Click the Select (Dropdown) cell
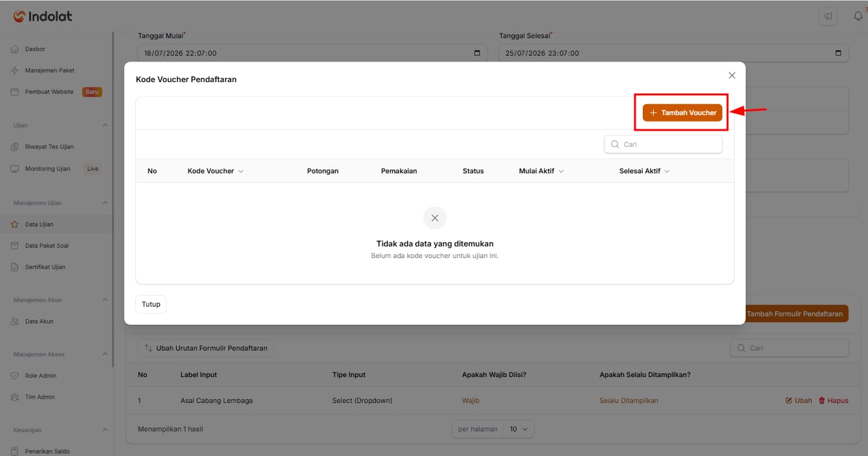This screenshot has height=456, width=868. click(x=362, y=400)
